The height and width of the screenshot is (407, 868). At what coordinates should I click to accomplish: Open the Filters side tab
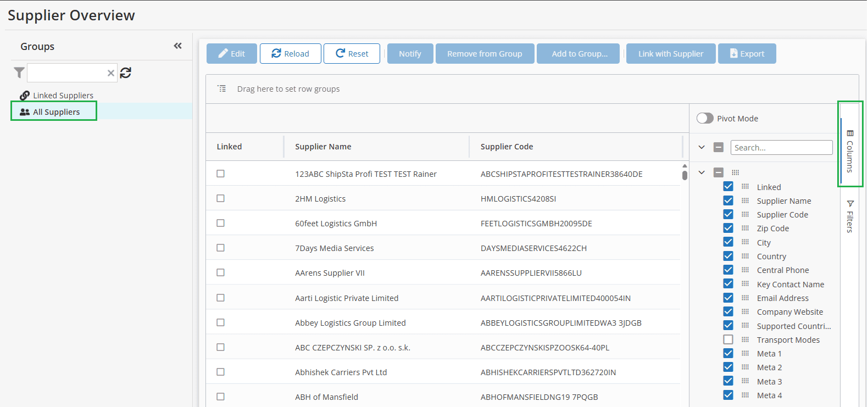tap(850, 216)
